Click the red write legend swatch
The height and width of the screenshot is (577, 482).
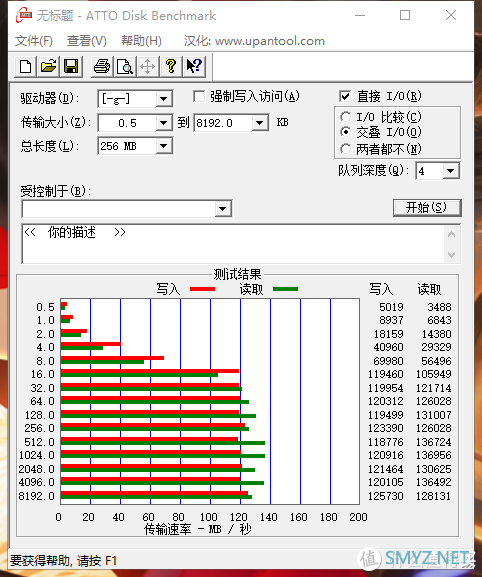click(202, 289)
